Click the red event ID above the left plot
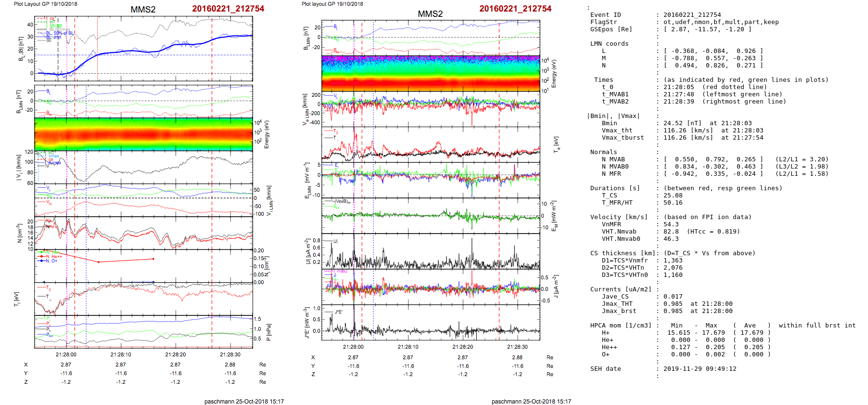This screenshot has height=405, width=868. [228, 9]
